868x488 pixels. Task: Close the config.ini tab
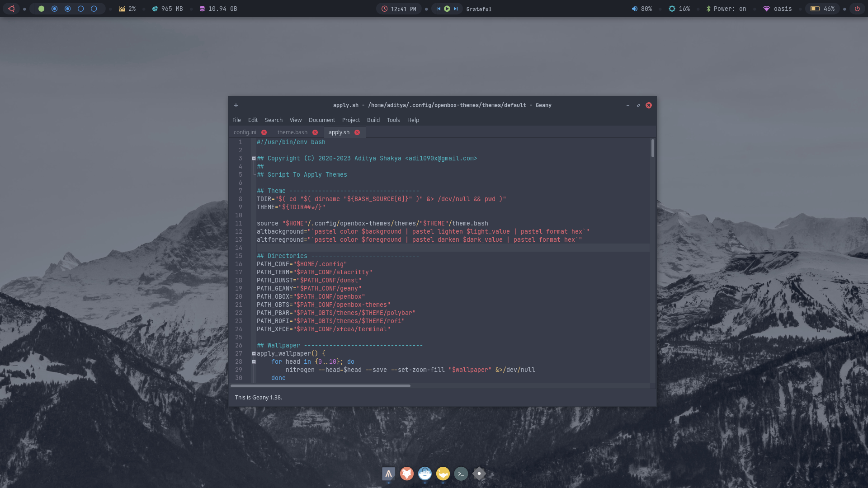point(264,132)
